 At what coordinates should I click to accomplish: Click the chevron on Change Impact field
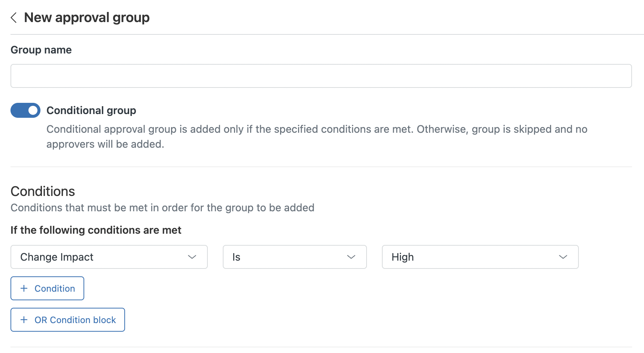point(192,257)
